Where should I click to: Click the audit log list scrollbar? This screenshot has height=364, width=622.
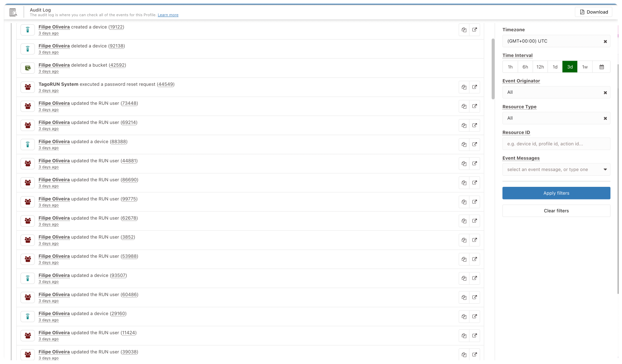(493, 69)
